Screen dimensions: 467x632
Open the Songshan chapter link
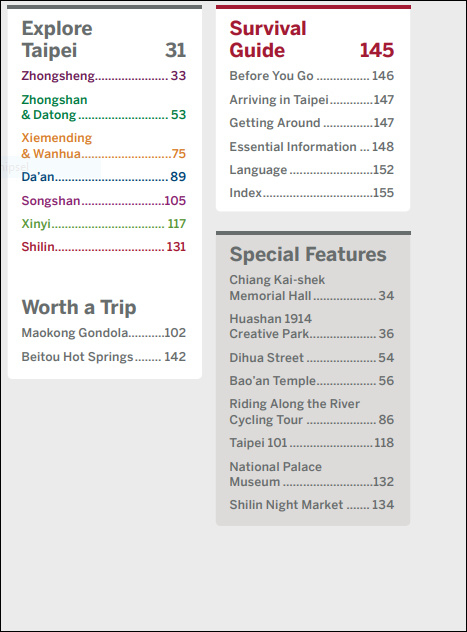pos(104,200)
